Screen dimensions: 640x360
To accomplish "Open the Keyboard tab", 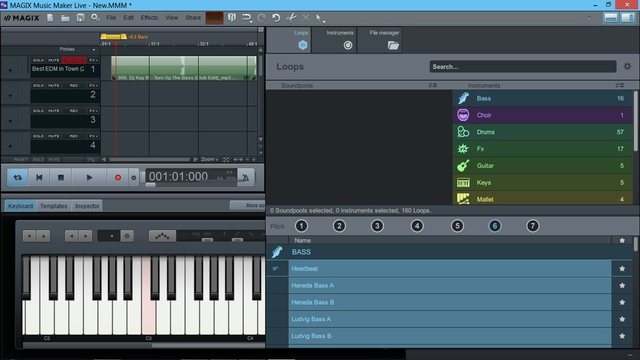I will pos(20,206).
